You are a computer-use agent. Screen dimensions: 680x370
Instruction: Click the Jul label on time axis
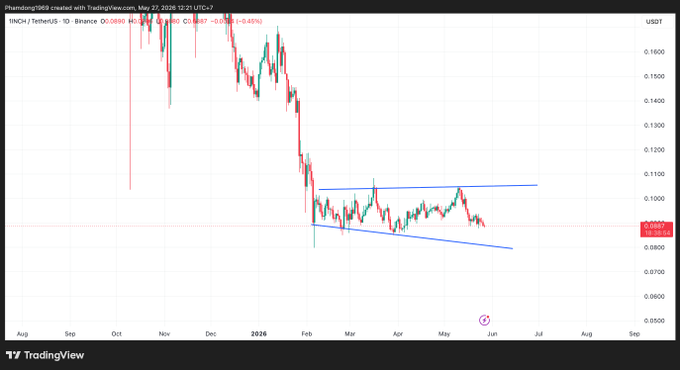point(539,334)
